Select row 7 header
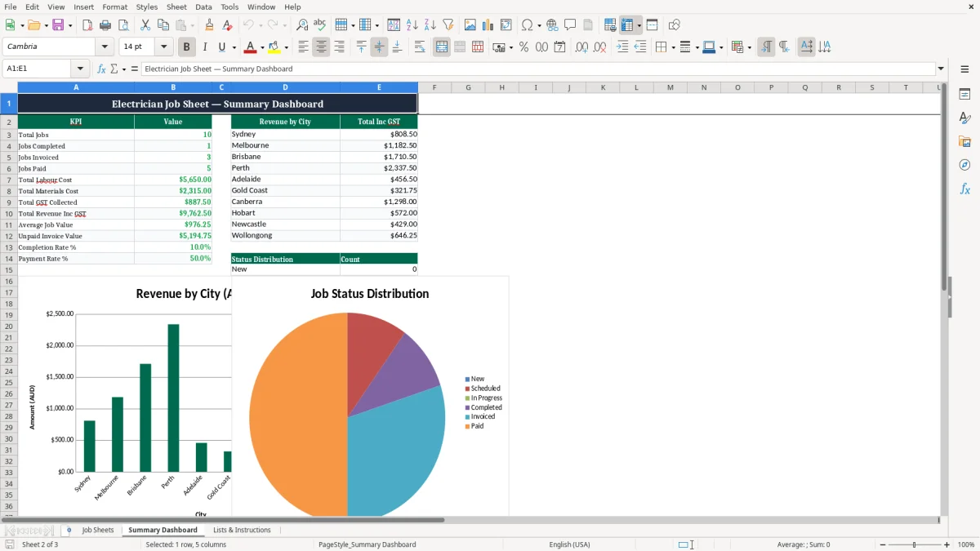This screenshot has height=551, width=980. [x=9, y=180]
